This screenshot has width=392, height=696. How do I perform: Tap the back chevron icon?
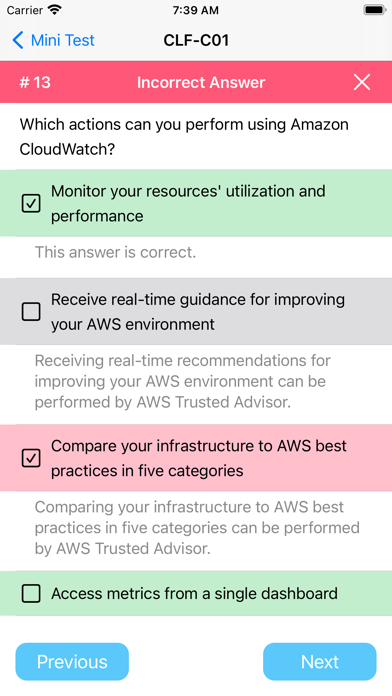(18, 40)
